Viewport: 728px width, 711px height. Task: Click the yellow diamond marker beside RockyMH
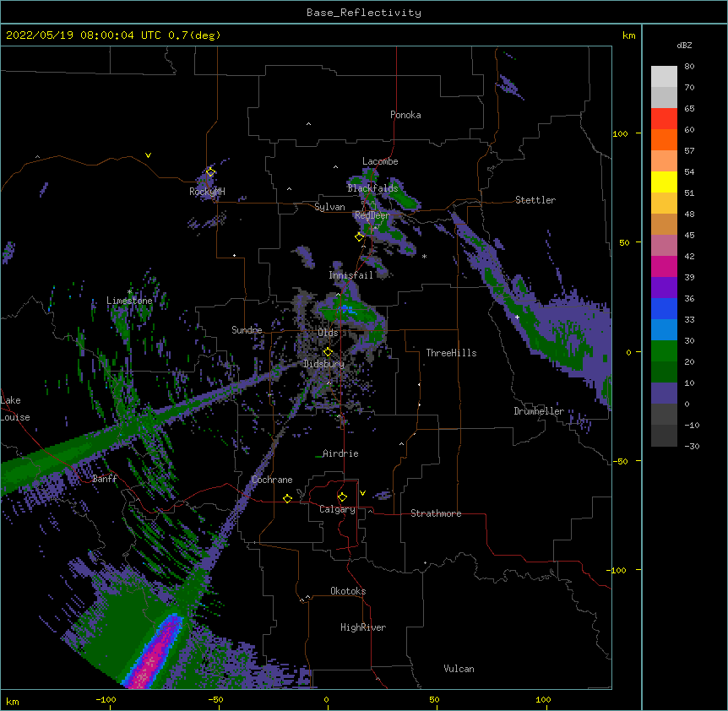click(x=211, y=172)
